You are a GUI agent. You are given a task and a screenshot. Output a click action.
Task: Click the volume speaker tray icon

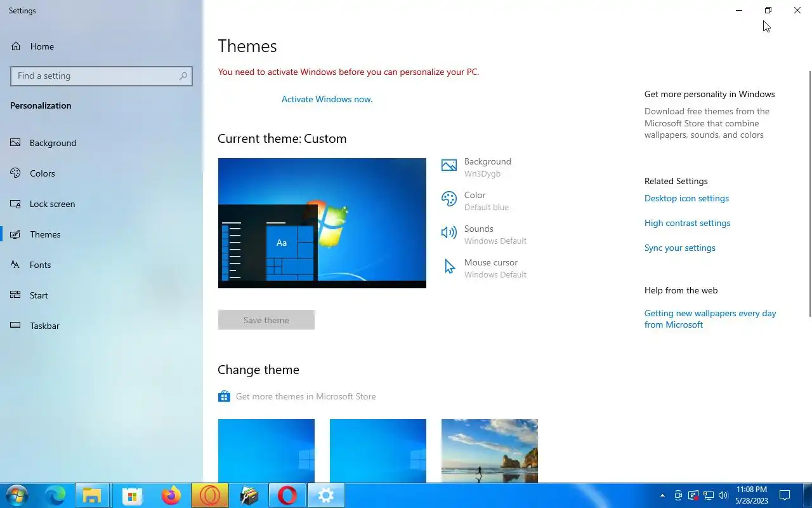(723, 495)
